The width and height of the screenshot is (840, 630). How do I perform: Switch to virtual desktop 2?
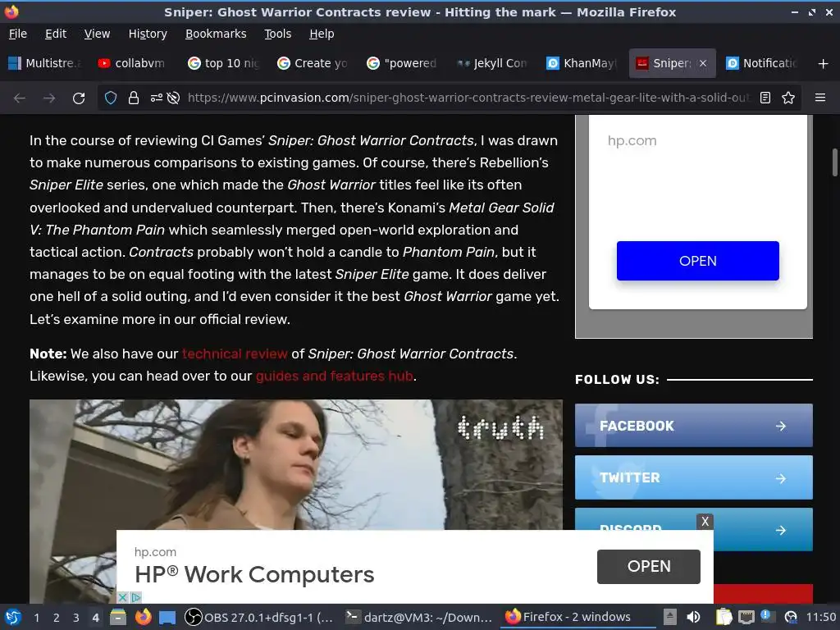pos(57,617)
